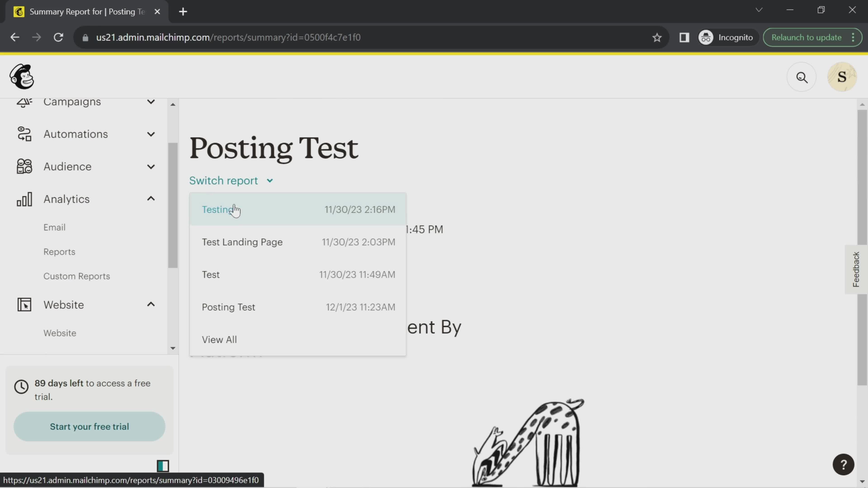Click the clock icon in trial notice

point(21,387)
